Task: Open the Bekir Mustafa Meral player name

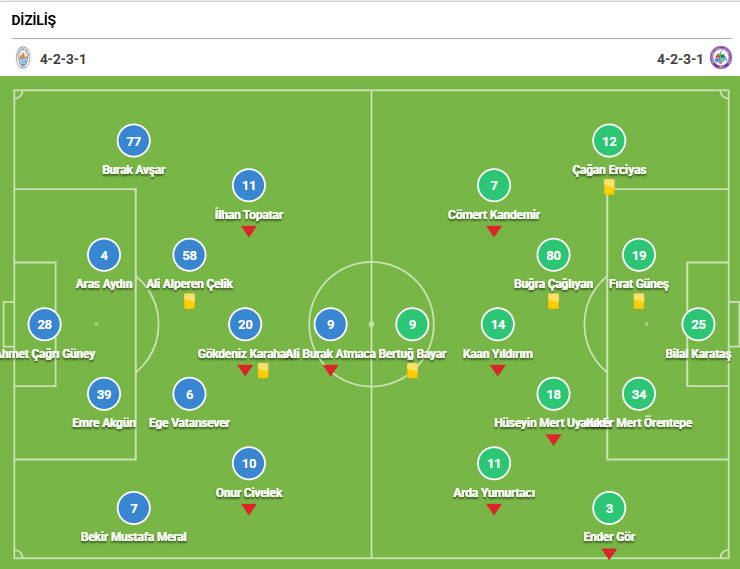Action: 133,537
